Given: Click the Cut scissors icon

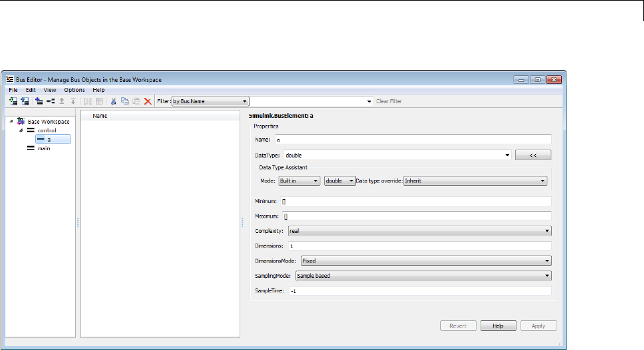Looking at the screenshot, I should pos(113,101).
